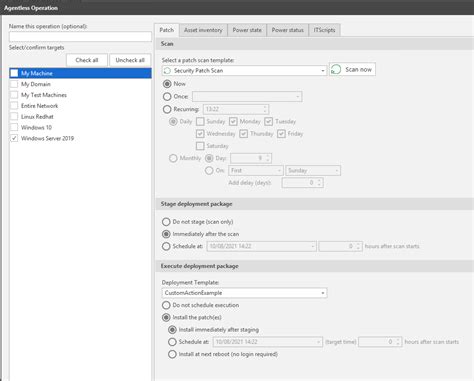
Task: Select Install at next reboot option
Action: 172,354
